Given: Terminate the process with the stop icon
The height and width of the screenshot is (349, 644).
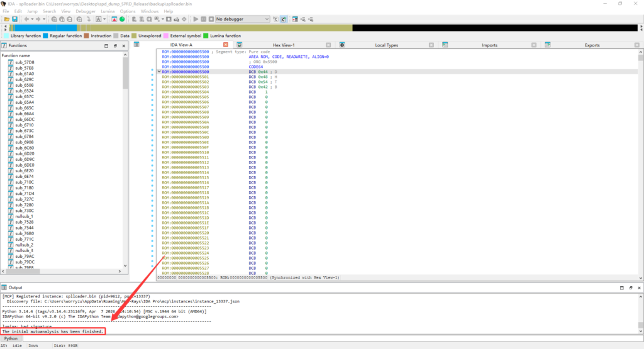Looking at the screenshot, I should [211, 19].
